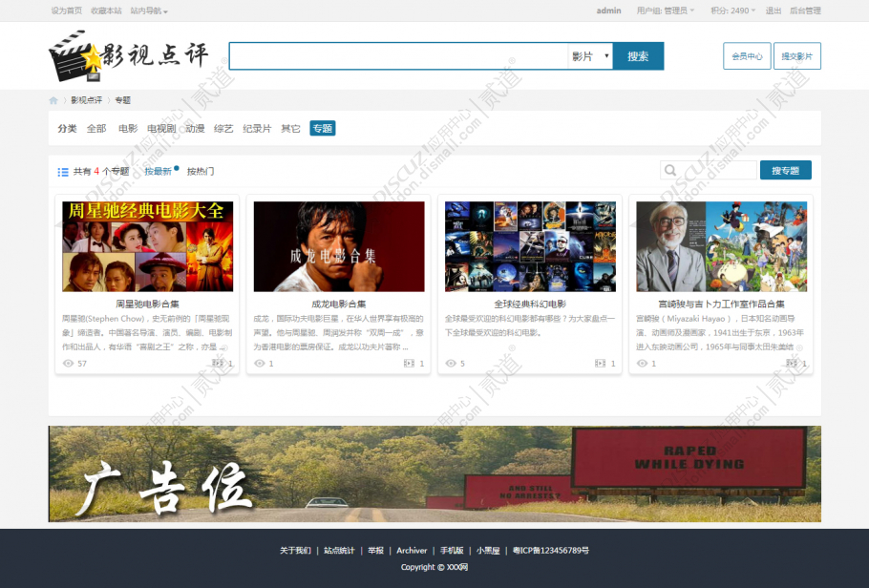Image resolution: width=869 pixels, height=588 pixels.
Task: Click the film count icon on 成龙电影合集
Action: point(409,363)
